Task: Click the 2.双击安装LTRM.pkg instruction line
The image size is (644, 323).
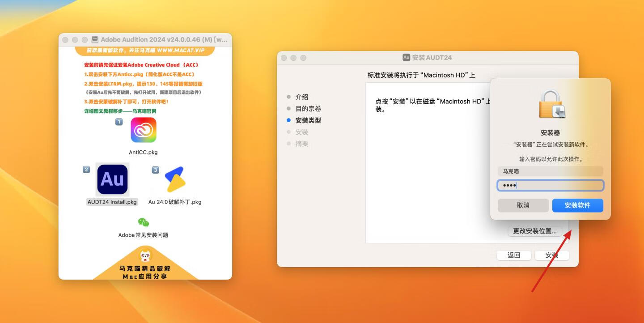Action: coord(144,84)
